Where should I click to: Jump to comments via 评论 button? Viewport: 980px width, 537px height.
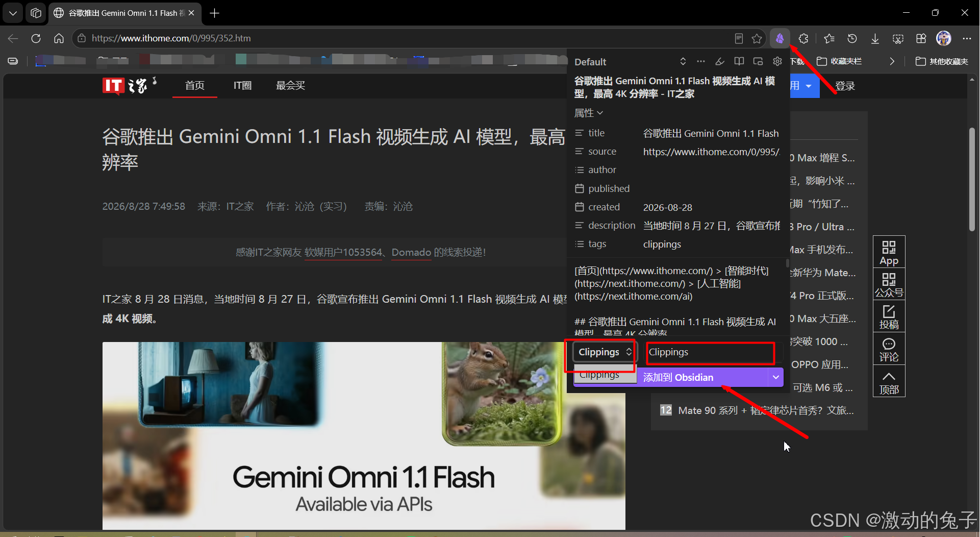[889, 349]
